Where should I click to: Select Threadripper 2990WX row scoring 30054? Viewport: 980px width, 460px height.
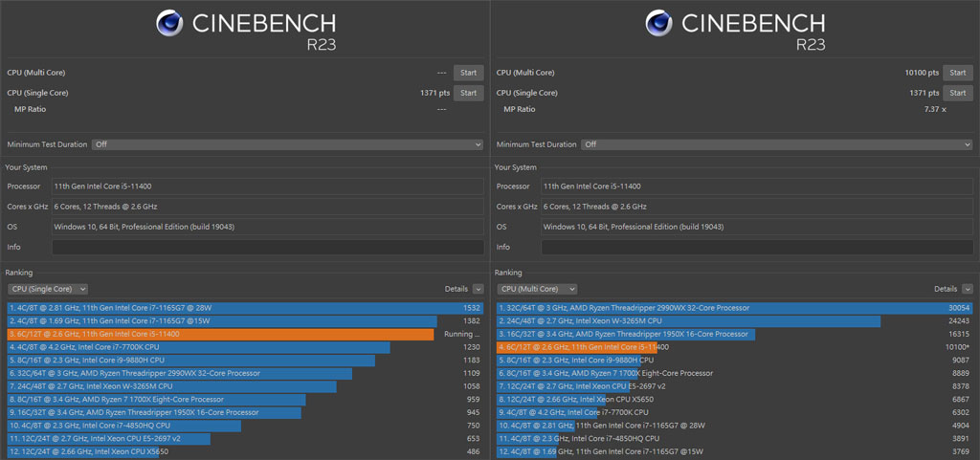point(734,308)
